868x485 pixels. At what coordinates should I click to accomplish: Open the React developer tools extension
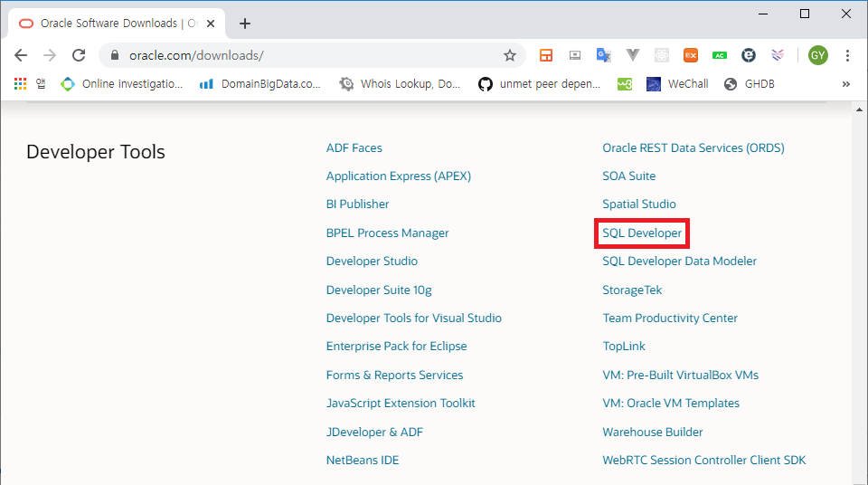662,55
